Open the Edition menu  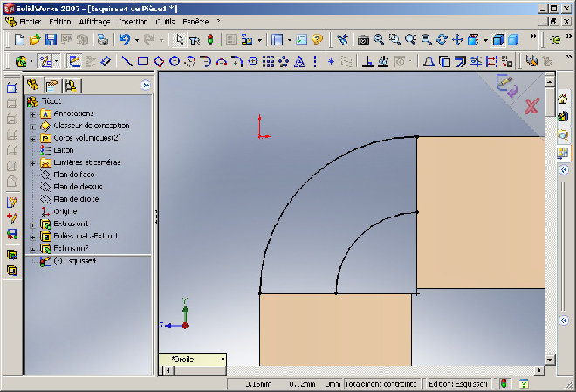click(x=60, y=22)
